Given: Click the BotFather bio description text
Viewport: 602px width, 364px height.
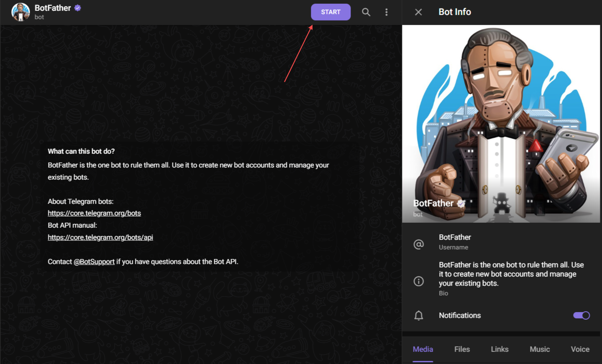Looking at the screenshot, I should (x=511, y=274).
